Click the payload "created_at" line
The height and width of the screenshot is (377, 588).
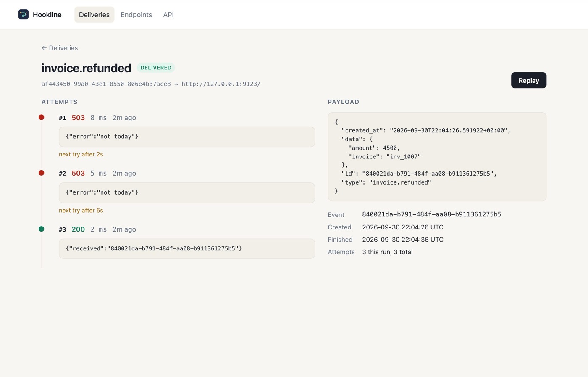[426, 130]
